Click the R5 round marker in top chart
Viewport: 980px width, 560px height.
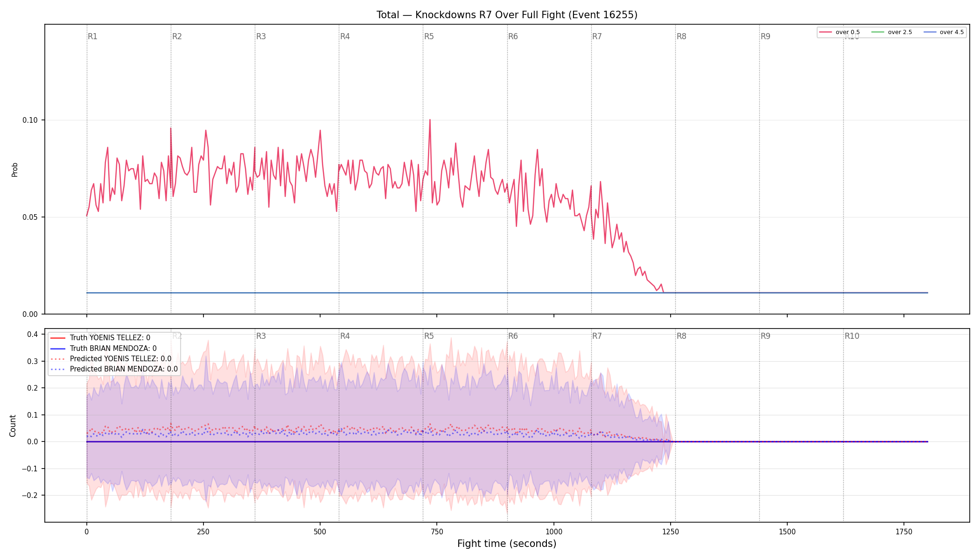tap(429, 36)
